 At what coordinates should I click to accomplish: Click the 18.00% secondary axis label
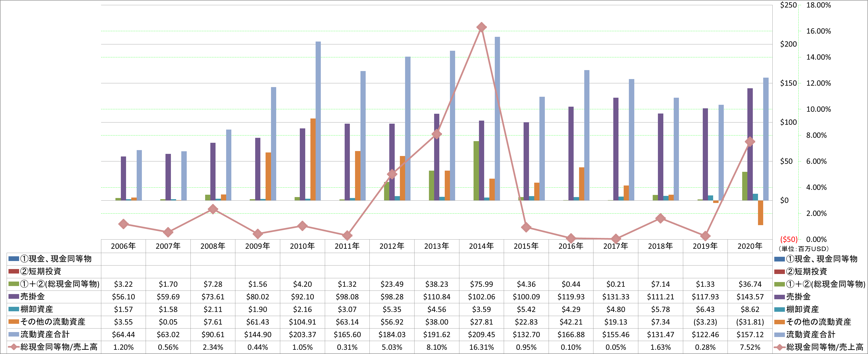[818, 5]
